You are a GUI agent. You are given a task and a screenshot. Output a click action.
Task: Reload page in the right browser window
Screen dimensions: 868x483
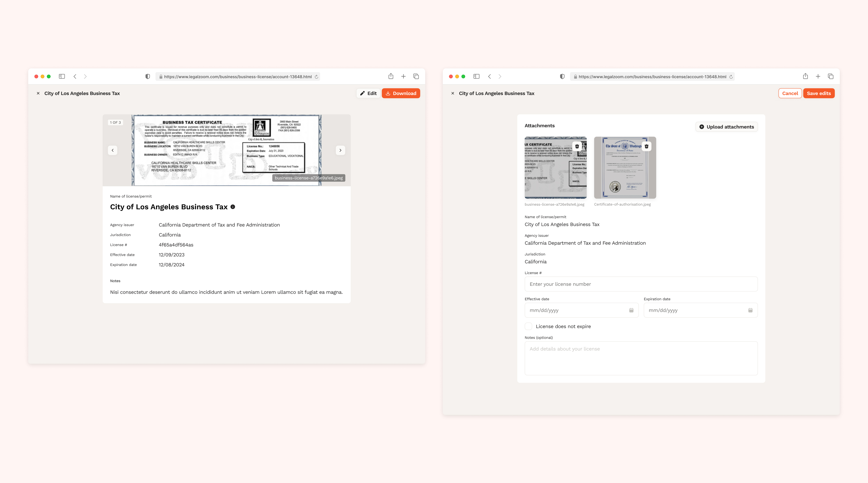[x=731, y=77]
